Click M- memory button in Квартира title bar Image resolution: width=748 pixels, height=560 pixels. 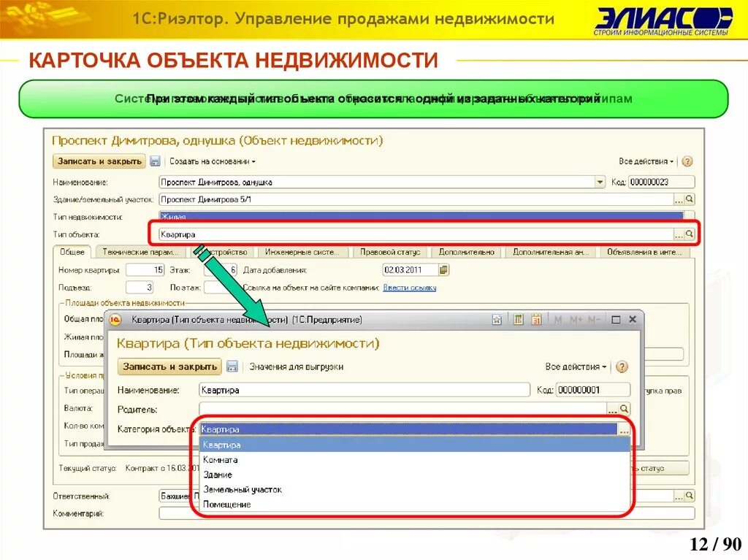click(594, 320)
